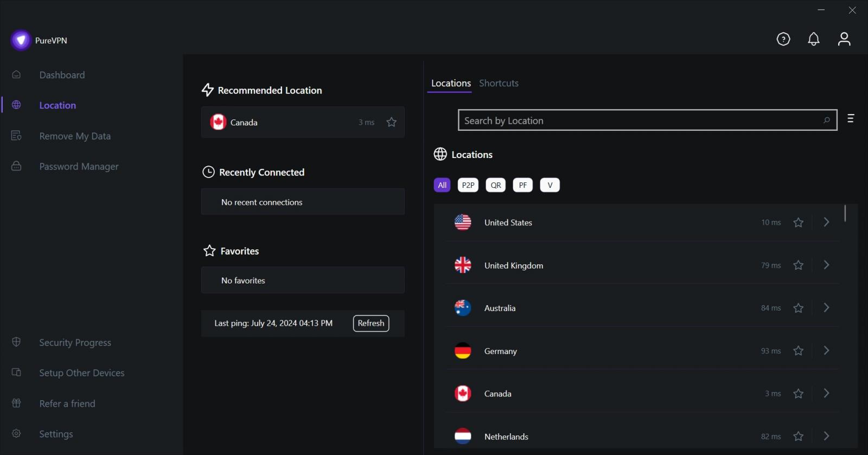This screenshot has width=868, height=455.
Task: Switch to the Shortcuts tab
Action: pyautogui.click(x=499, y=83)
